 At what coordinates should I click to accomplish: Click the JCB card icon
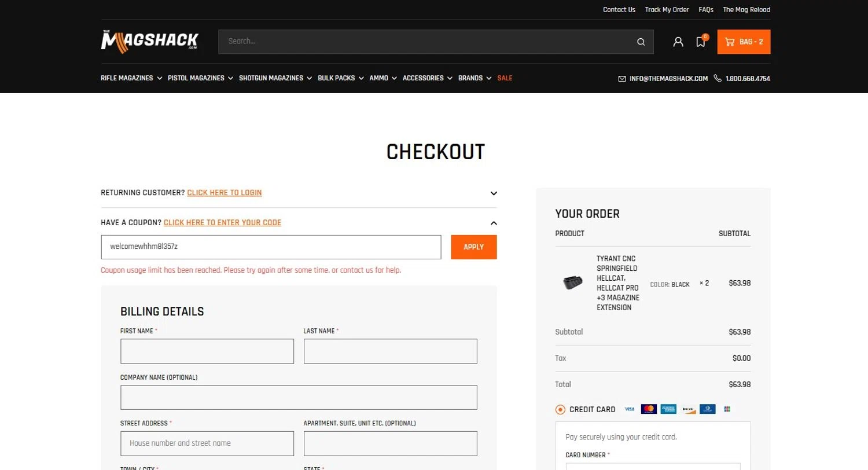point(727,409)
